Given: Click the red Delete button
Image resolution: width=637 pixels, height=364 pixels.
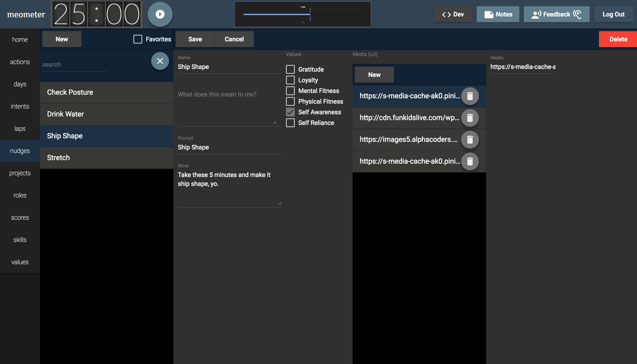Looking at the screenshot, I should pyautogui.click(x=618, y=39).
